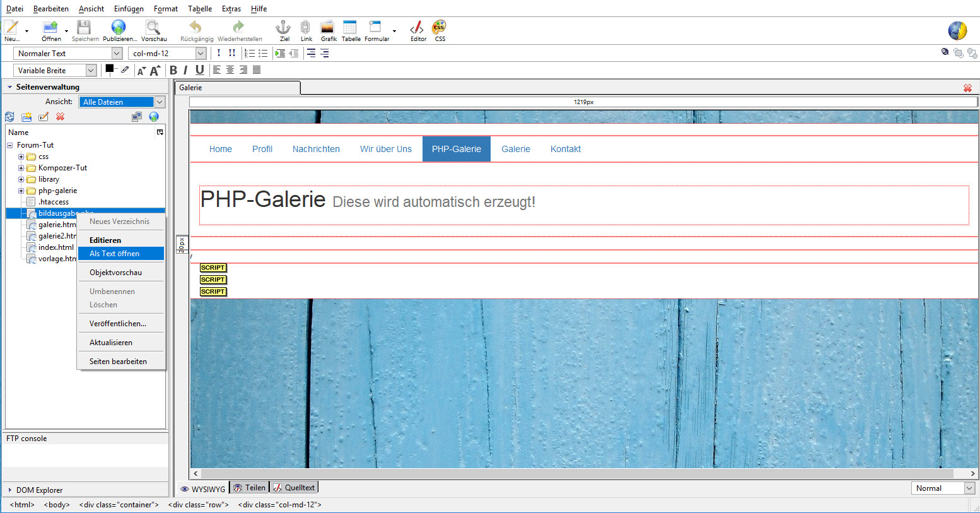Align text left
The height and width of the screenshot is (513, 980).
pos(217,70)
